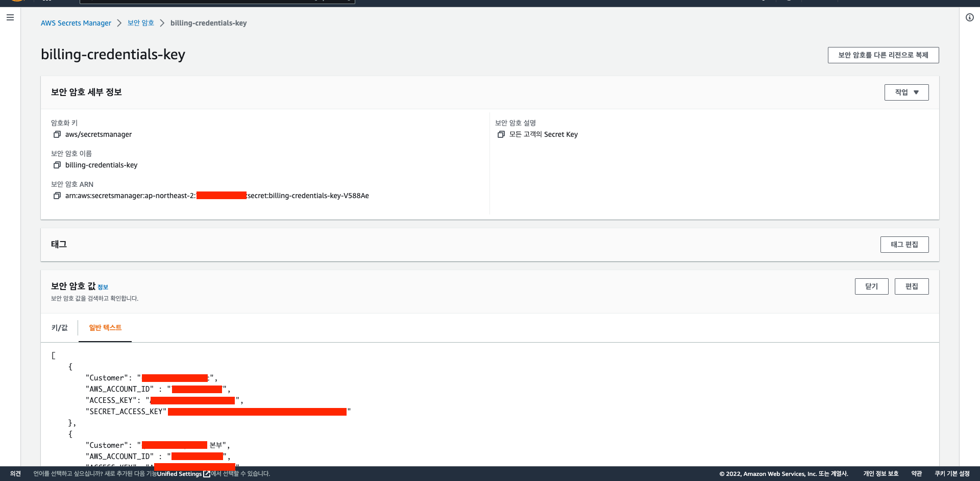This screenshot has width=980, height=481.
Task: Edit the secret value with 편집
Action: click(911, 286)
